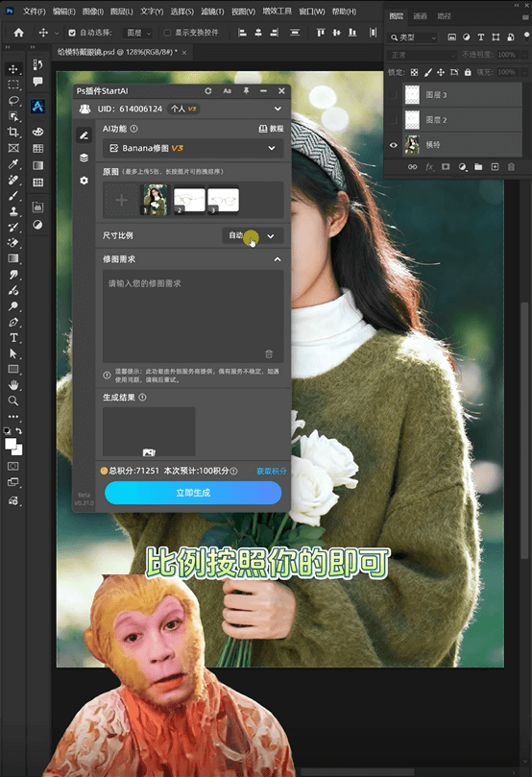Open StartAI settings gear icon
Screen dimensions: 532x777
point(84,181)
